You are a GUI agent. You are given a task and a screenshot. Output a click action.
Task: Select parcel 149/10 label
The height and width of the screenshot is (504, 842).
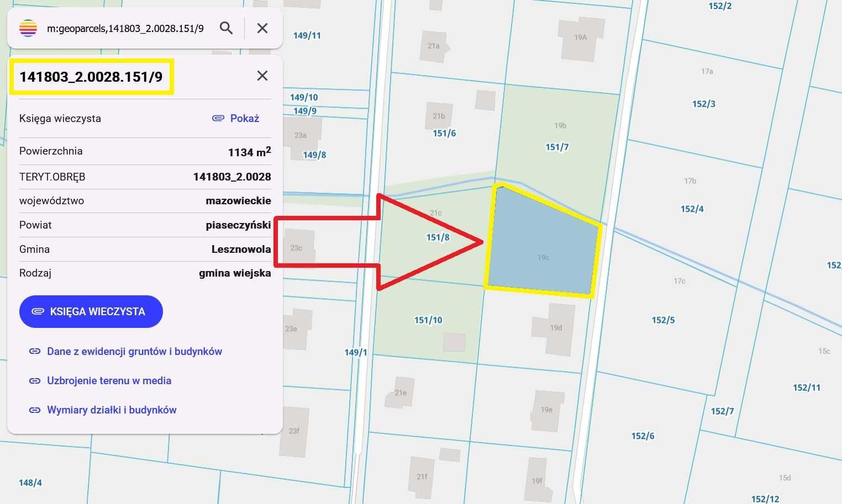pos(304,98)
